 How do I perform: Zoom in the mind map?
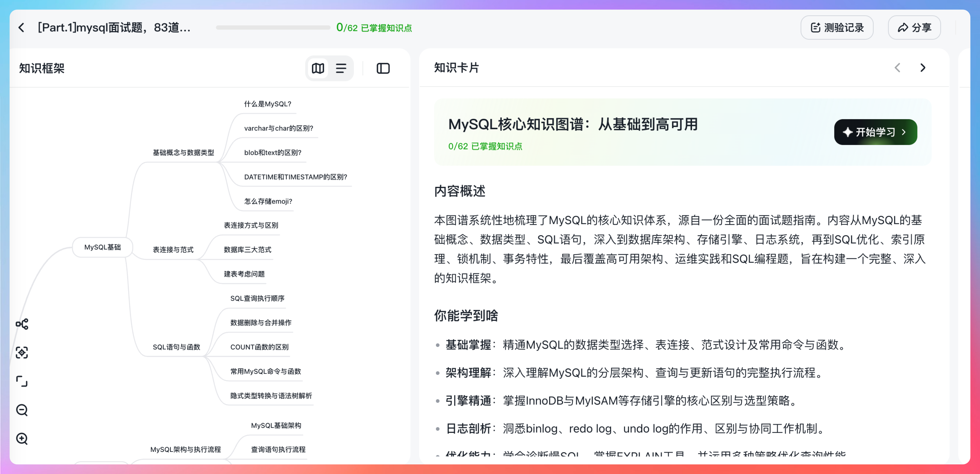click(x=22, y=439)
